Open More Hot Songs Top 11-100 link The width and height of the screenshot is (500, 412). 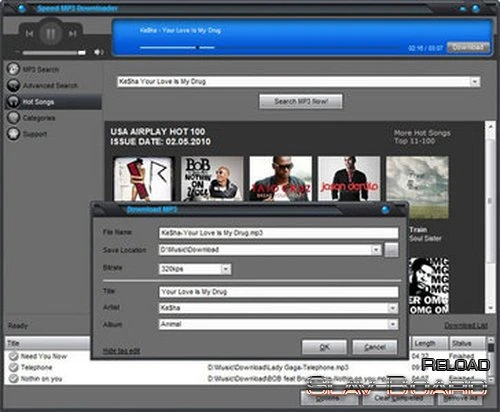click(422, 137)
